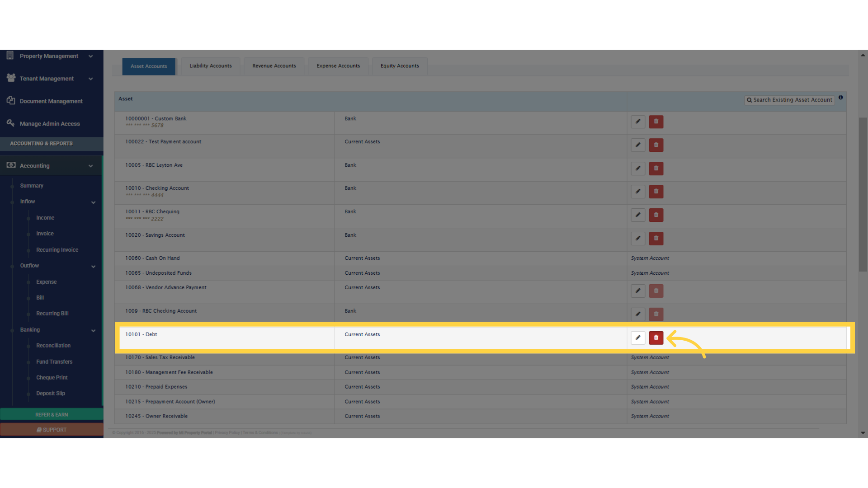Edit the 10010 Checking Account row
The image size is (868, 488).
pyautogui.click(x=638, y=192)
